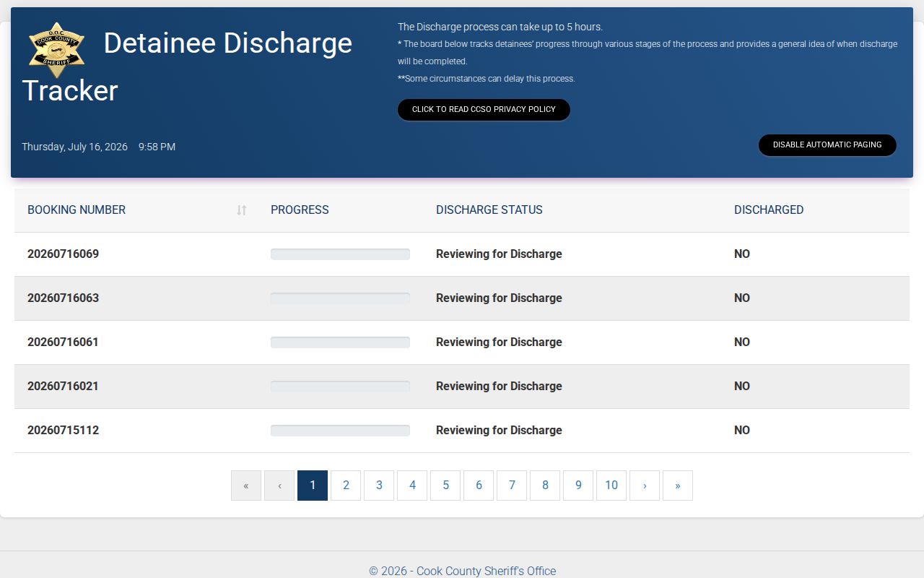The width and height of the screenshot is (924, 578).
Task: Click progress bar for booking 20260716063
Action: (x=340, y=298)
